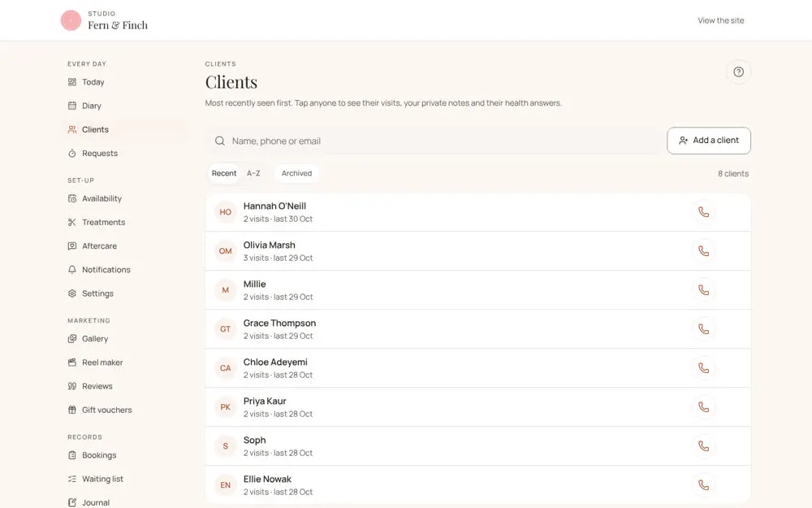Image resolution: width=812 pixels, height=508 pixels.
Task: Click the pink studio logo circle
Action: tap(71, 21)
